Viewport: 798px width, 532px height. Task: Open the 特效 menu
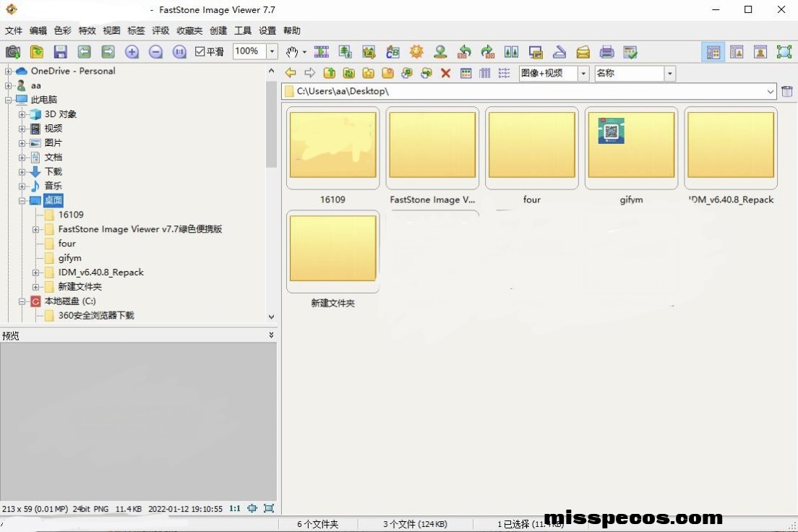pyautogui.click(x=87, y=31)
